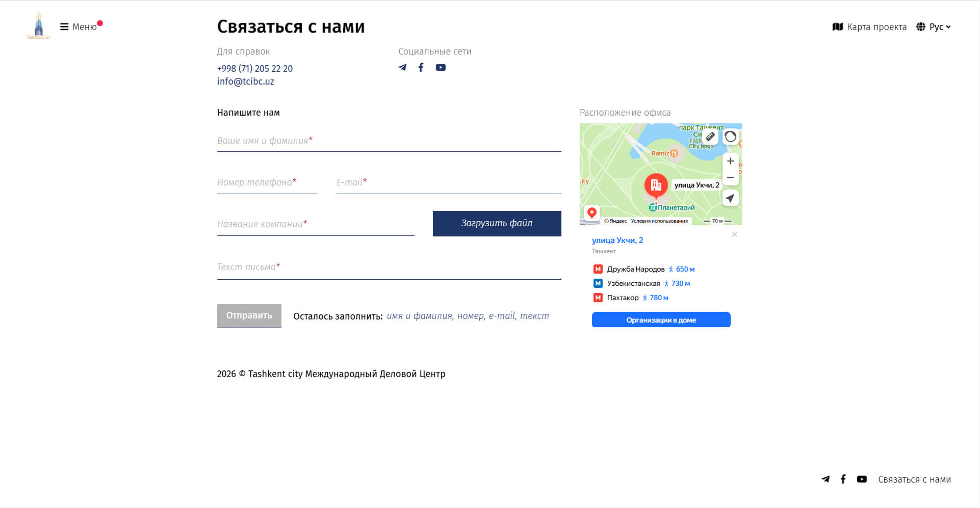Click the Номер телефона input field
The width and height of the screenshot is (980, 508).
click(267, 183)
